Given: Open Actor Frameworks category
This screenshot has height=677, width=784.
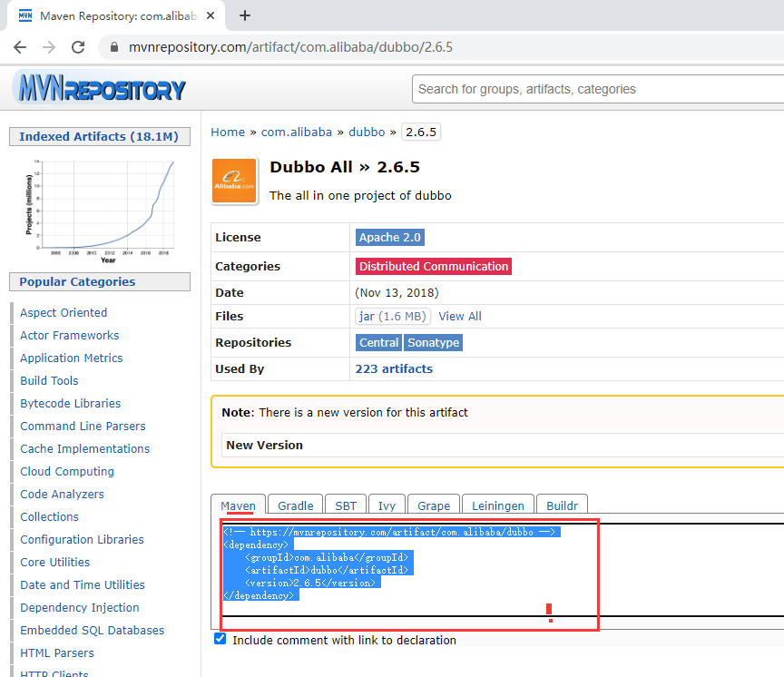Looking at the screenshot, I should coord(70,335).
